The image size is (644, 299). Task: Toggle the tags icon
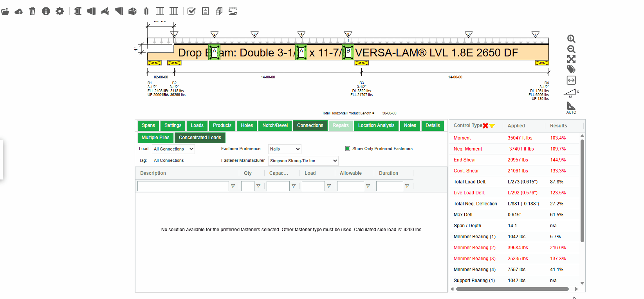point(571,69)
